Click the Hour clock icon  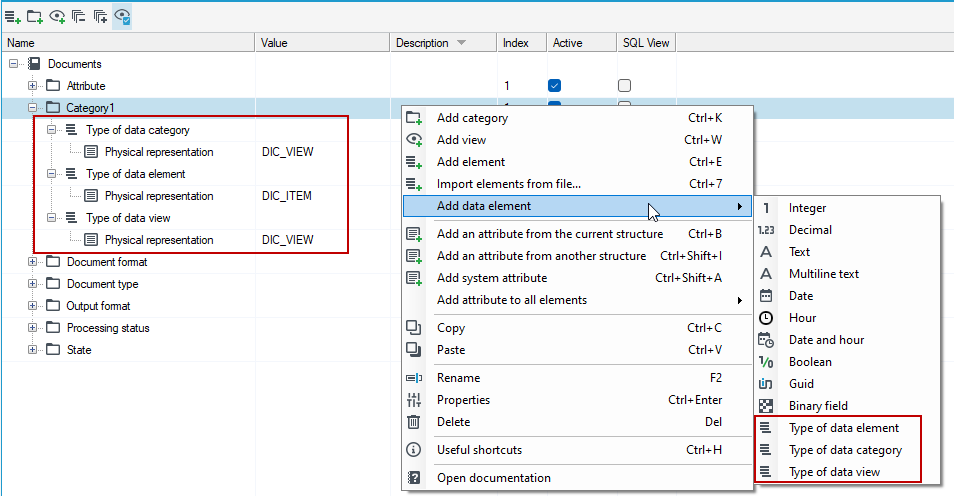[766, 318]
